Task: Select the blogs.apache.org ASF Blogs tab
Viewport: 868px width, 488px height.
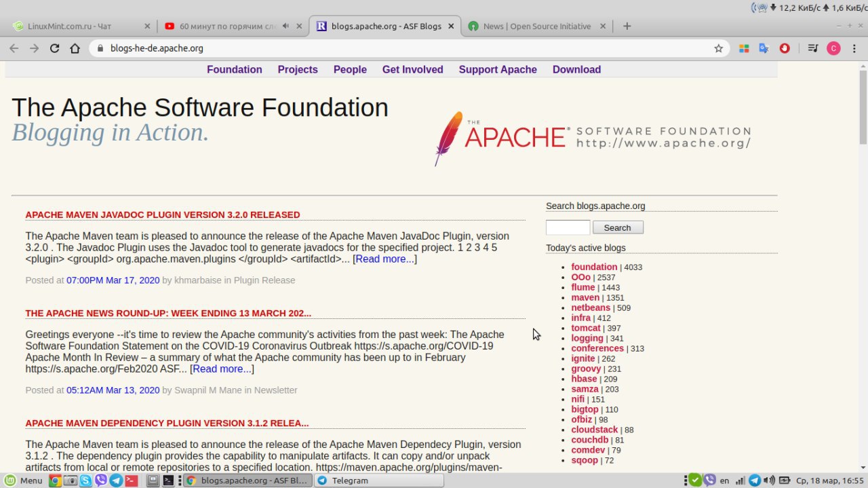Action: (385, 26)
